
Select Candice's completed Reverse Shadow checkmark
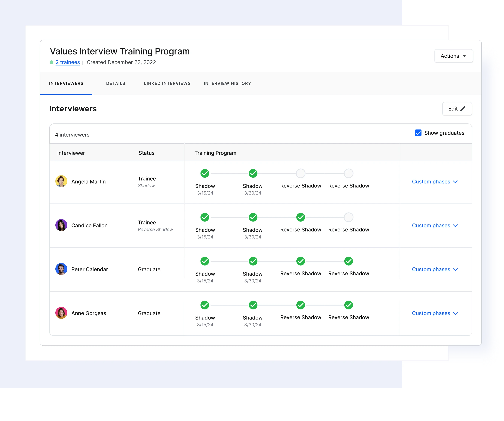click(301, 217)
